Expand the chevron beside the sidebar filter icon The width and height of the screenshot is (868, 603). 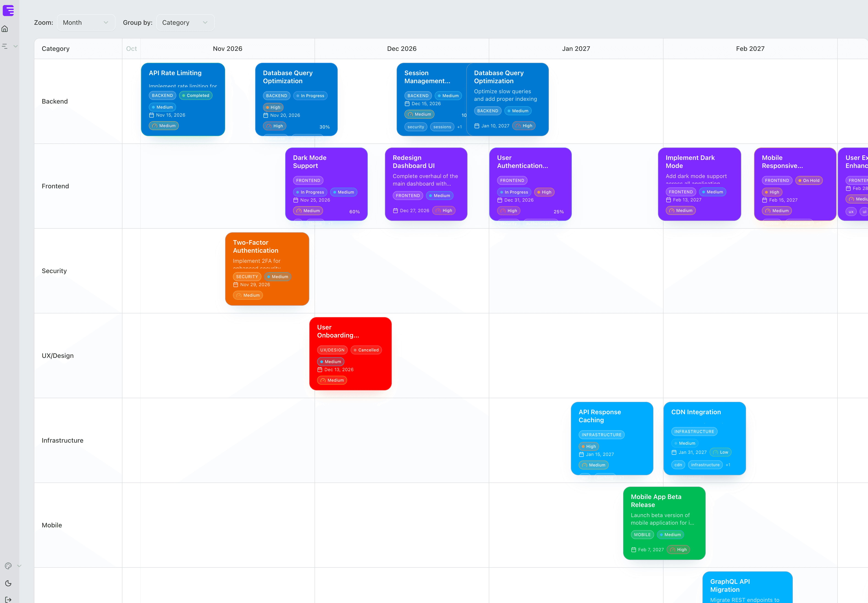coord(16,46)
